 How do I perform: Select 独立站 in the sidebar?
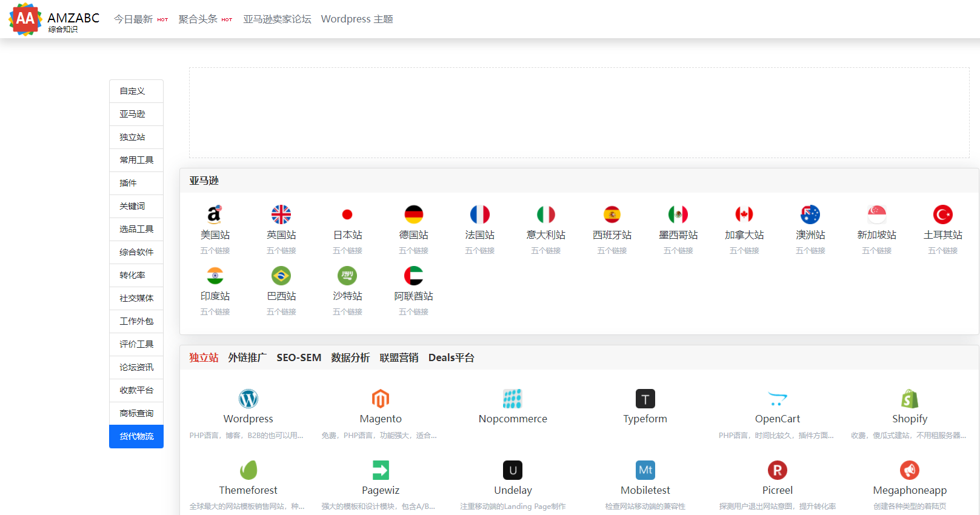point(136,138)
